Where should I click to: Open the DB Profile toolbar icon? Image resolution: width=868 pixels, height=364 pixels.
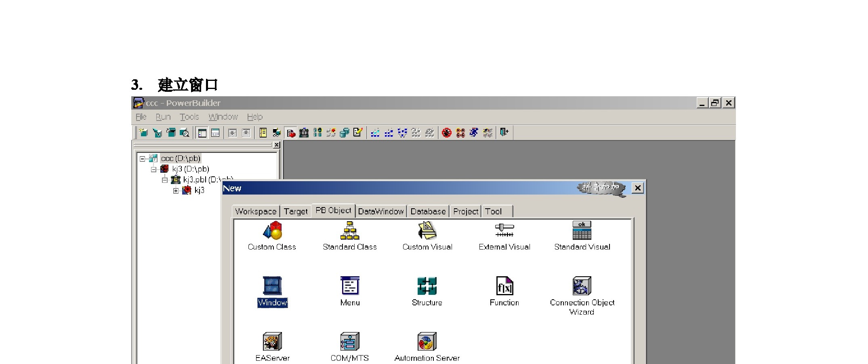317,133
